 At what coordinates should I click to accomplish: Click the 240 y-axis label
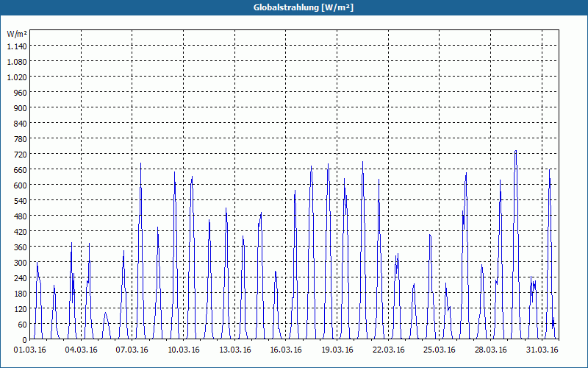pos(21,278)
